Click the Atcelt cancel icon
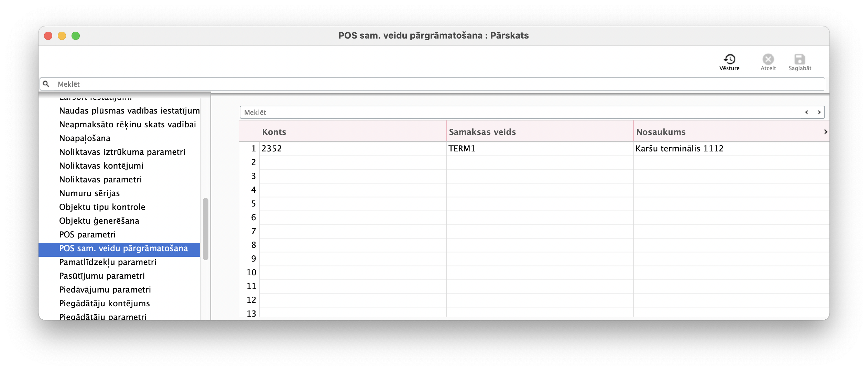 pyautogui.click(x=768, y=59)
